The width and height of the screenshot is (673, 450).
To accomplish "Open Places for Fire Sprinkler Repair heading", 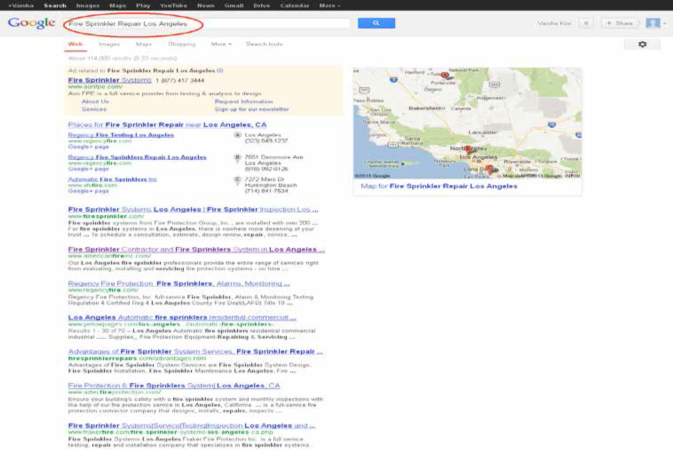I will point(167,125).
